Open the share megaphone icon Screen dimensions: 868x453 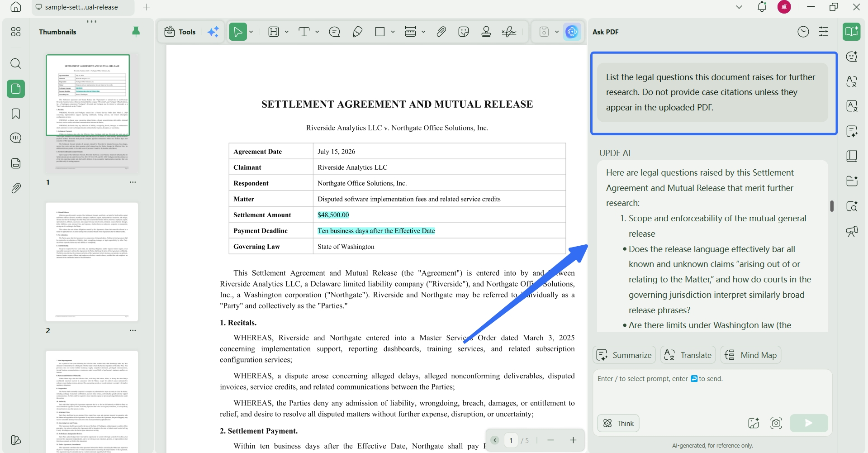point(852,232)
